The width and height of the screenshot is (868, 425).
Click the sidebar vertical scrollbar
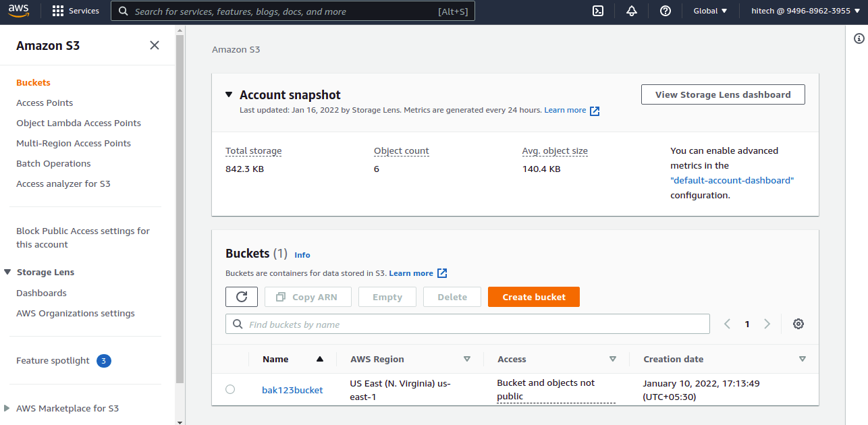(180, 209)
